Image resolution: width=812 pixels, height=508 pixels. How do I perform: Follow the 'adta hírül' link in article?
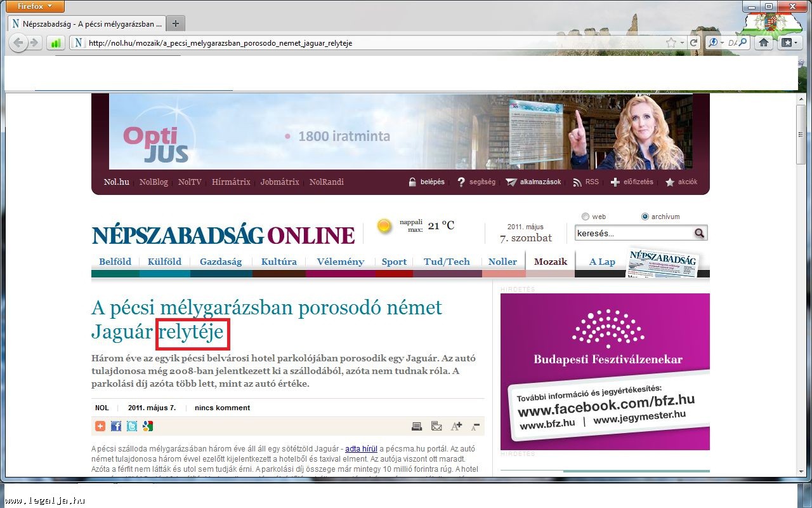361,449
